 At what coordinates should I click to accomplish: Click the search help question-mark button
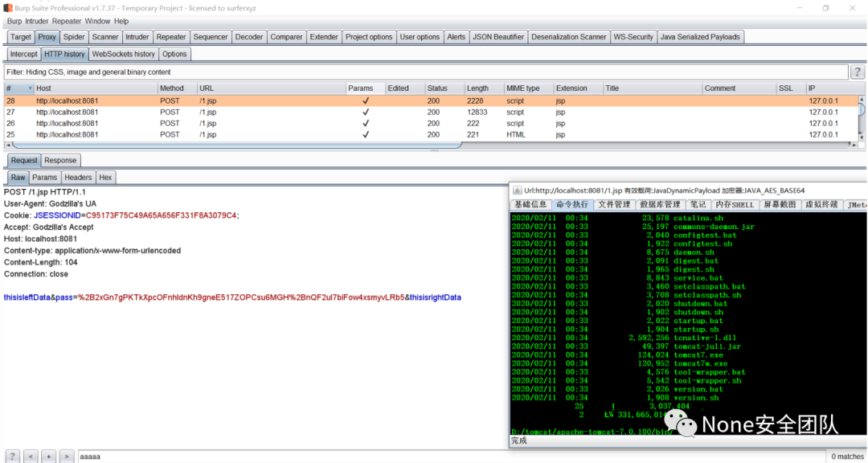point(12,457)
